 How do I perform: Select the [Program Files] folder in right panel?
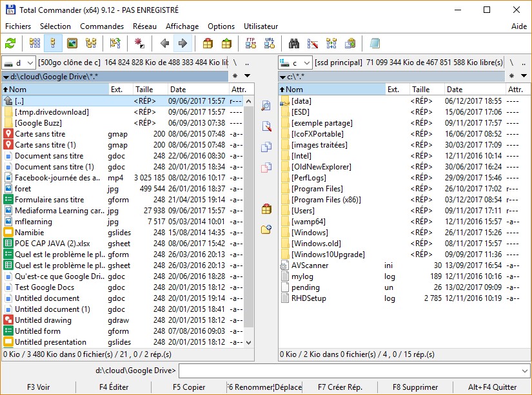(317, 189)
